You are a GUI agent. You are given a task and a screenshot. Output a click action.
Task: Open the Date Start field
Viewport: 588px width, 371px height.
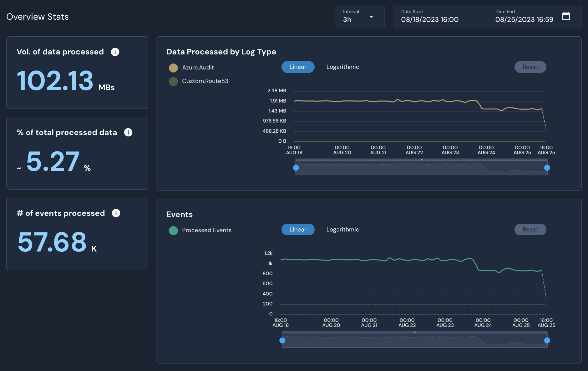(430, 19)
